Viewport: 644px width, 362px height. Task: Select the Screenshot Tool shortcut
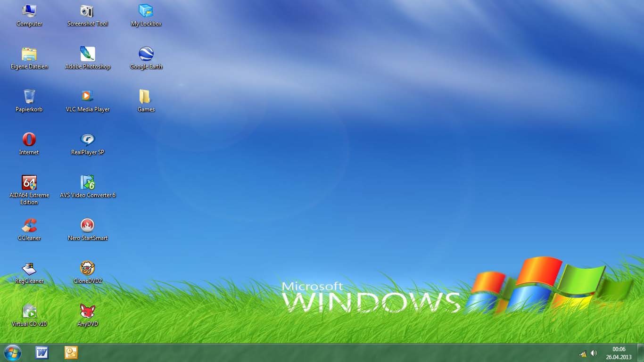click(x=87, y=10)
